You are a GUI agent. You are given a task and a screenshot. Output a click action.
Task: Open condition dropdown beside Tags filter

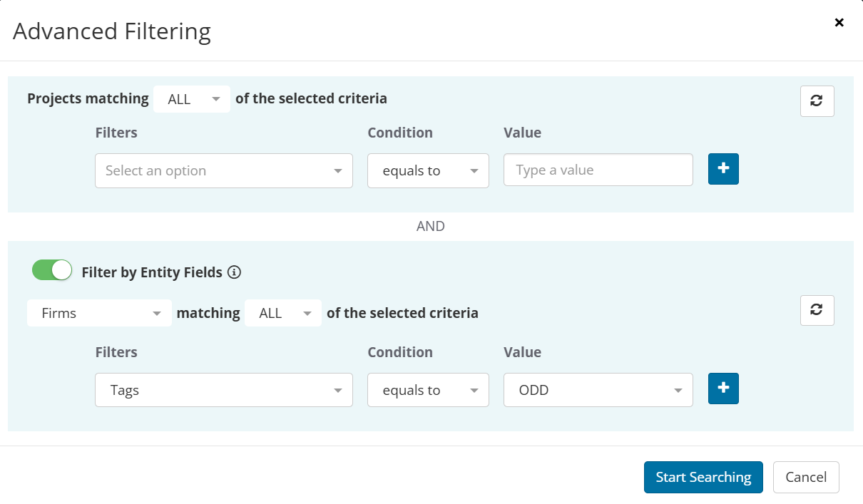click(428, 390)
